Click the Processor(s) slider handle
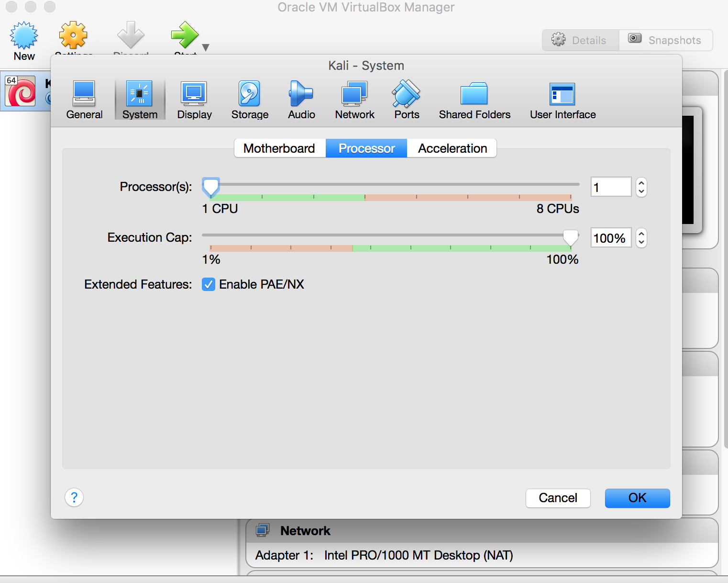 pyautogui.click(x=211, y=187)
